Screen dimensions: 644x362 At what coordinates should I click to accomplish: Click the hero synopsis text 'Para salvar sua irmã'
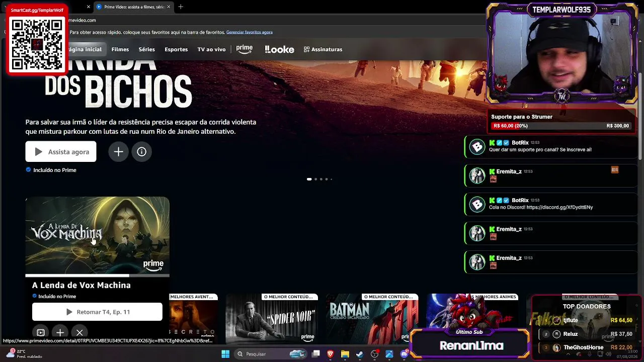click(141, 127)
